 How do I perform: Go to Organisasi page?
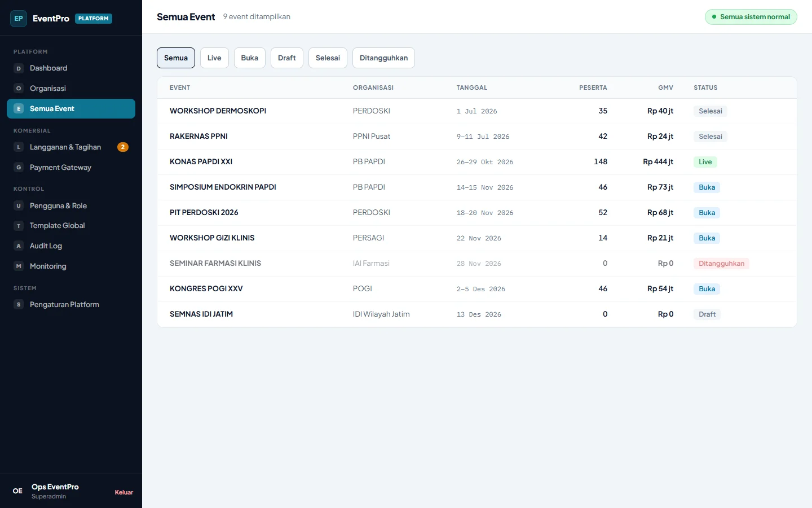71,89
